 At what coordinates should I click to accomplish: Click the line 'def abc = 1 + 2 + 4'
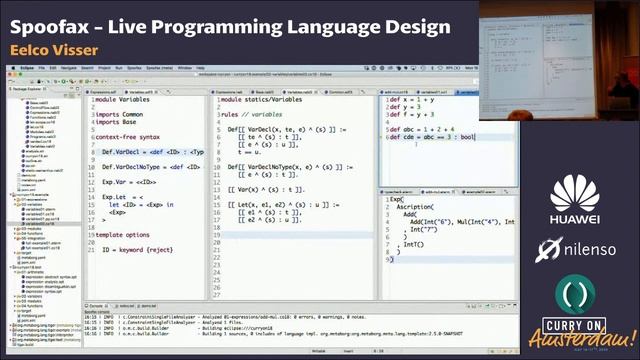point(422,130)
